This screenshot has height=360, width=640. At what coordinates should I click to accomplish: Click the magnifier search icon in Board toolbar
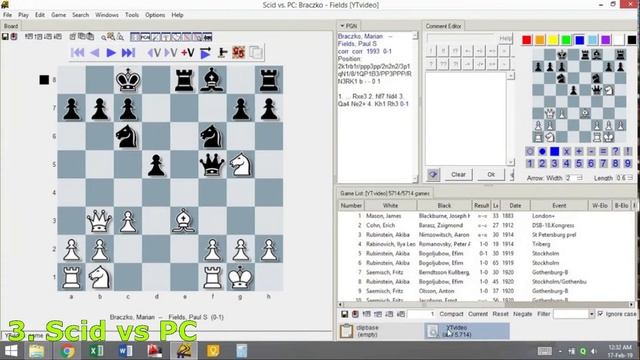pyautogui.click(x=104, y=37)
